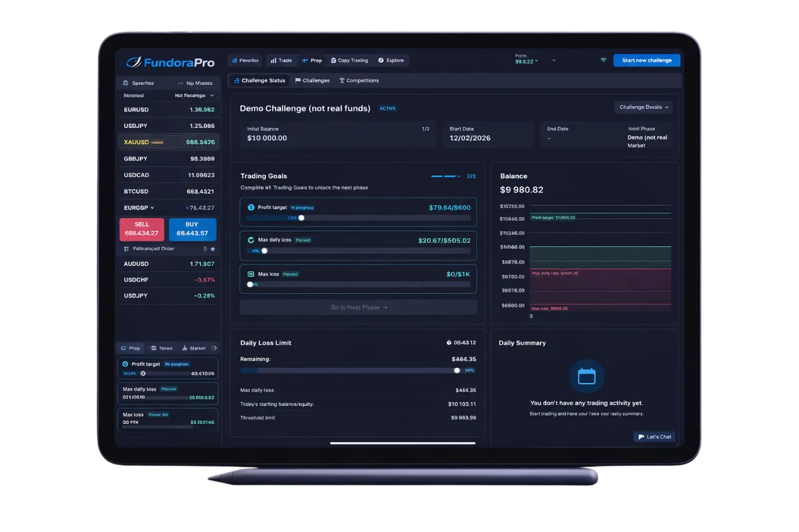Open the Explore tab
This screenshot has height=532, width=799.
pyautogui.click(x=391, y=60)
